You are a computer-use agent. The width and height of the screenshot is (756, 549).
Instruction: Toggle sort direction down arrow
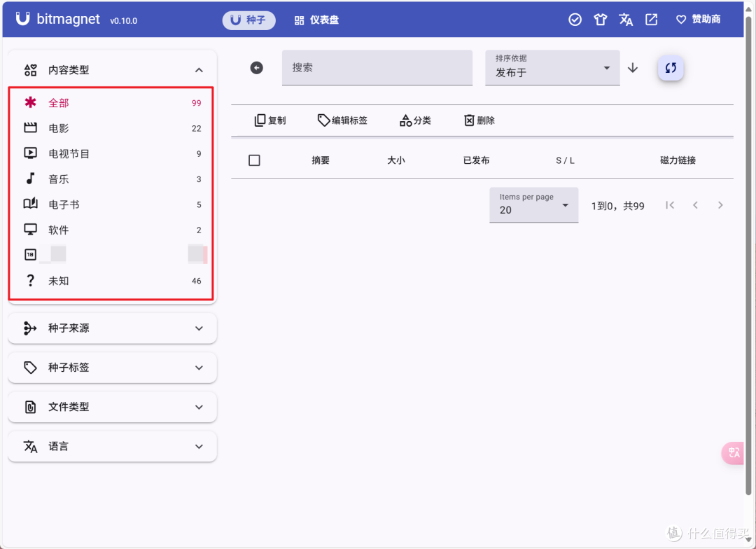tap(633, 68)
